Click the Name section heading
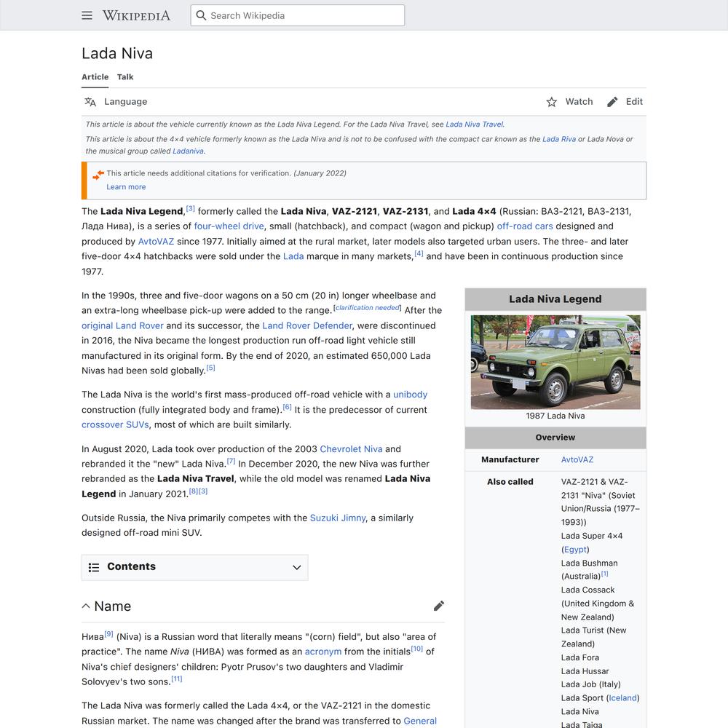Image resolution: width=728 pixels, height=728 pixels. [113, 606]
